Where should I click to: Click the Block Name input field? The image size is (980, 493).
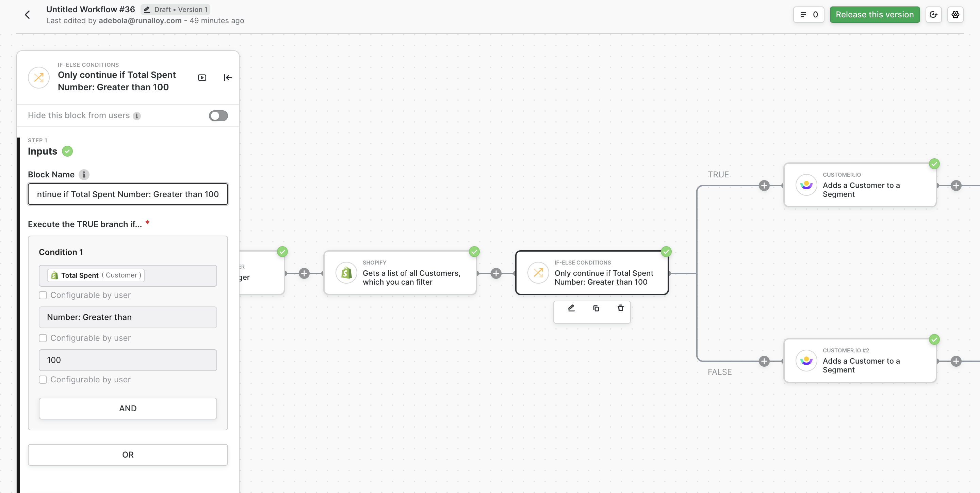pos(128,194)
